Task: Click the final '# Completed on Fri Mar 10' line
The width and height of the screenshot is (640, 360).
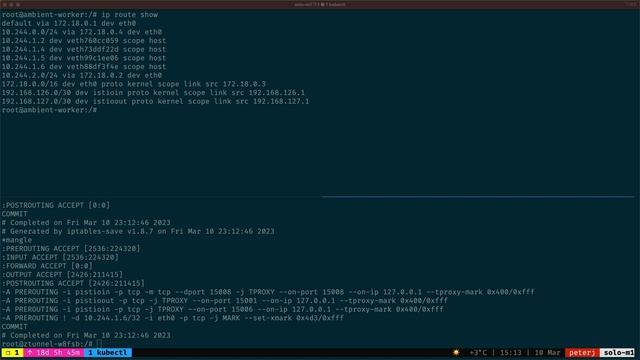Action: pos(86,336)
